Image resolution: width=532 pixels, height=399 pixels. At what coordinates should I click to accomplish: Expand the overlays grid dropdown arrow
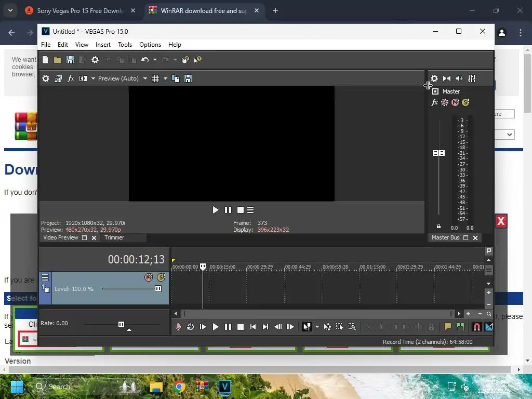165,79
